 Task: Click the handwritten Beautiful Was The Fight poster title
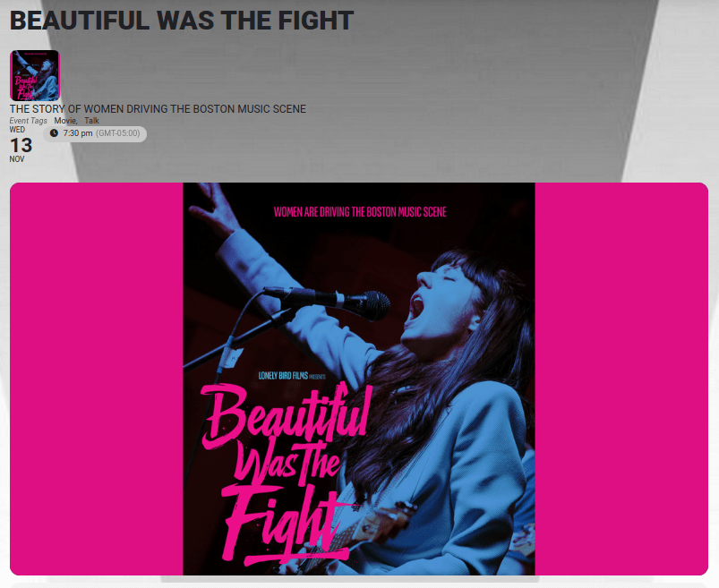click(x=286, y=472)
